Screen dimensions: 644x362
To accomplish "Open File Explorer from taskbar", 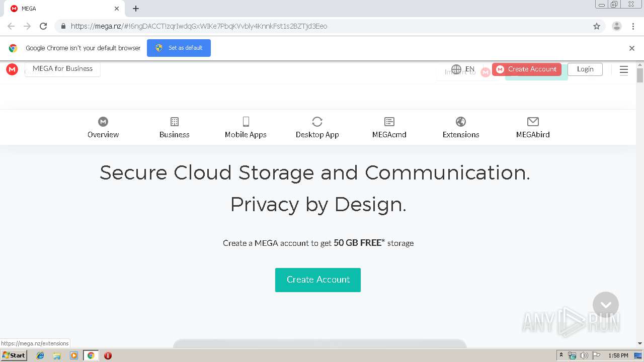I will pos(57,355).
